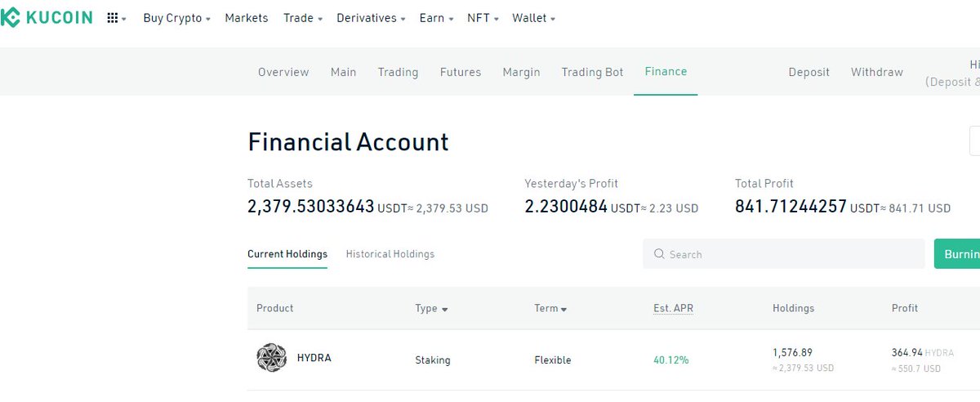Focus the Search input field
Image resolution: width=980 pixels, height=402 pixels.
point(784,254)
